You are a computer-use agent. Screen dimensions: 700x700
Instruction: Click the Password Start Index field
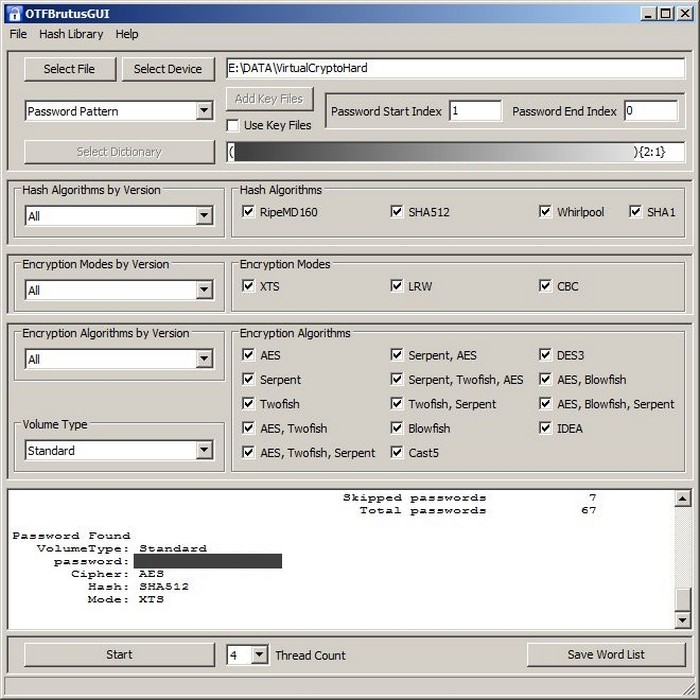(x=475, y=111)
